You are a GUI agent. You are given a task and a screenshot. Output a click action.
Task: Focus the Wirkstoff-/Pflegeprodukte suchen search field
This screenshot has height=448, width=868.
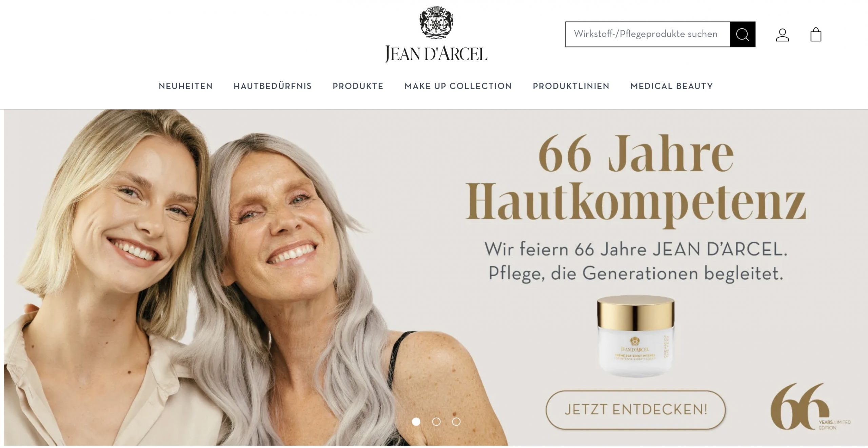[x=648, y=34]
